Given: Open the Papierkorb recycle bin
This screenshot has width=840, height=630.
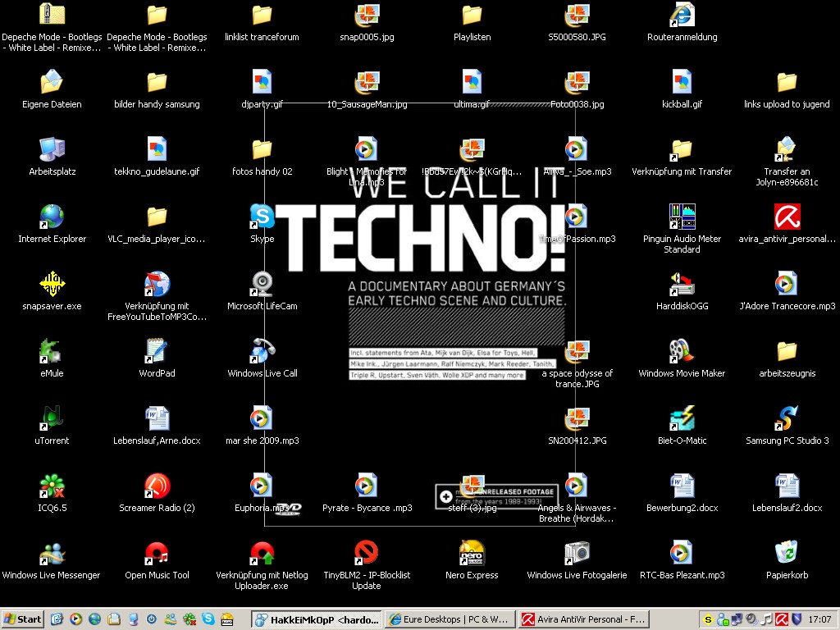Looking at the screenshot, I should coord(787,553).
